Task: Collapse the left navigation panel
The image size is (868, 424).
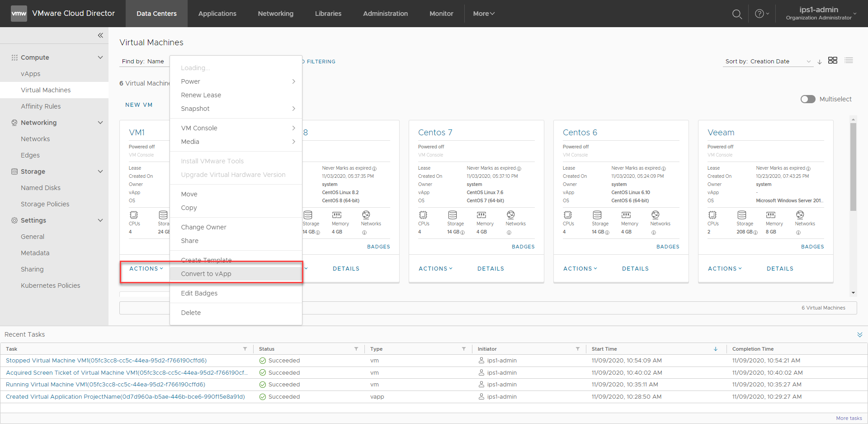Action: pos(100,35)
